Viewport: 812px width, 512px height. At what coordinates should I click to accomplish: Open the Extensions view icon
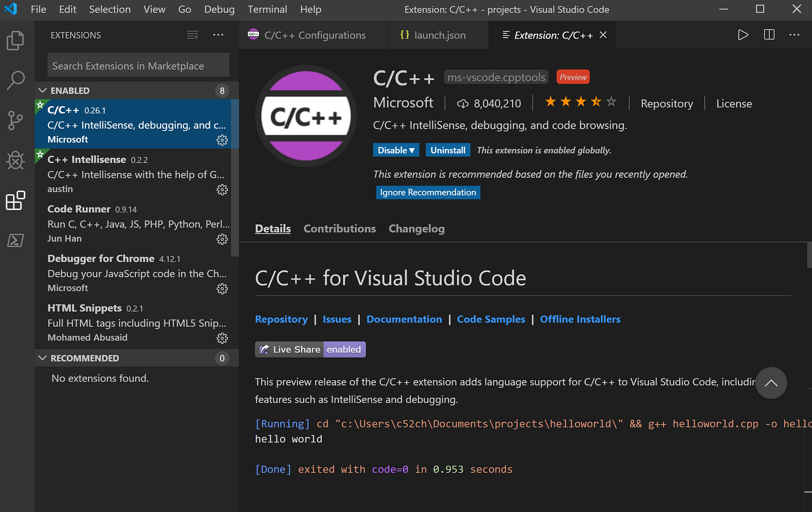[x=15, y=201]
